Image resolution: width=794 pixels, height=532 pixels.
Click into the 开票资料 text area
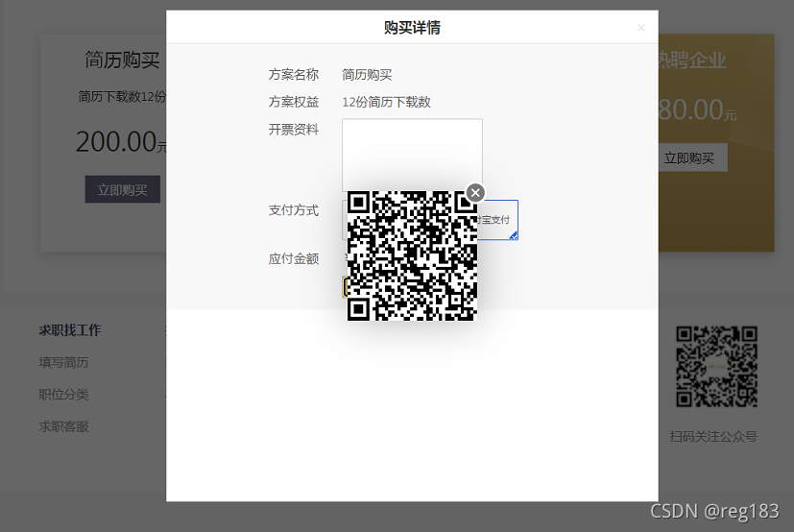click(x=412, y=155)
